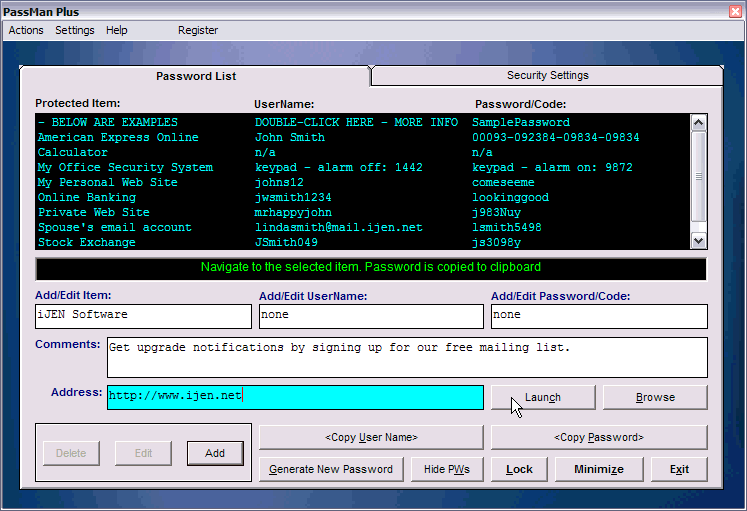Open the Actions menu
Image resolution: width=747 pixels, height=511 pixels.
[26, 30]
